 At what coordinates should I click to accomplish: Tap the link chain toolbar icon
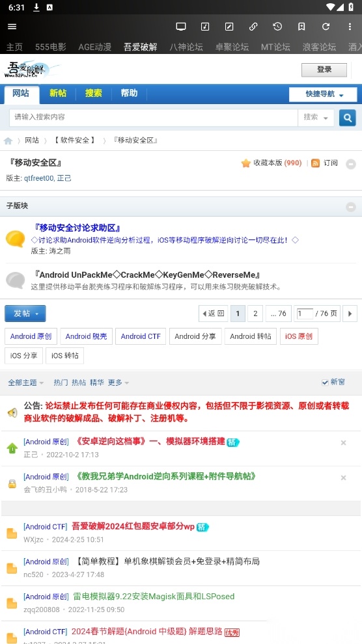(253, 26)
